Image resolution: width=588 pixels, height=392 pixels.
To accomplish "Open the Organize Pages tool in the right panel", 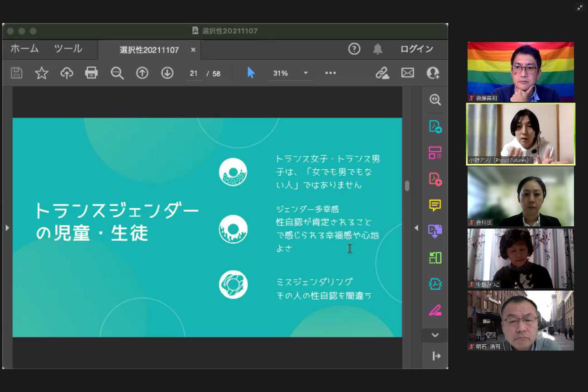I will (x=435, y=153).
